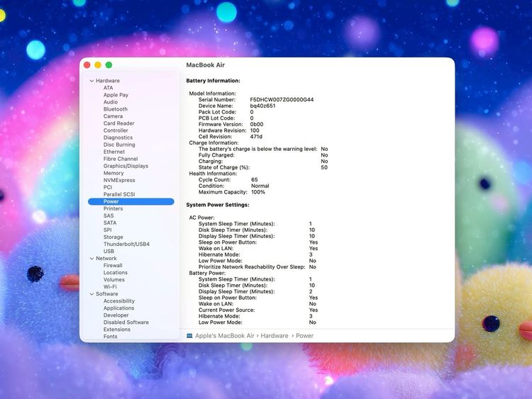Click the device name bq40z651

coord(262,106)
